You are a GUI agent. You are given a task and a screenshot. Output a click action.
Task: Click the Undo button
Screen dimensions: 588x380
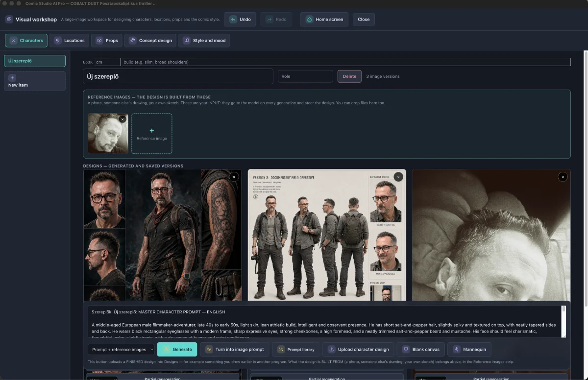240,20
